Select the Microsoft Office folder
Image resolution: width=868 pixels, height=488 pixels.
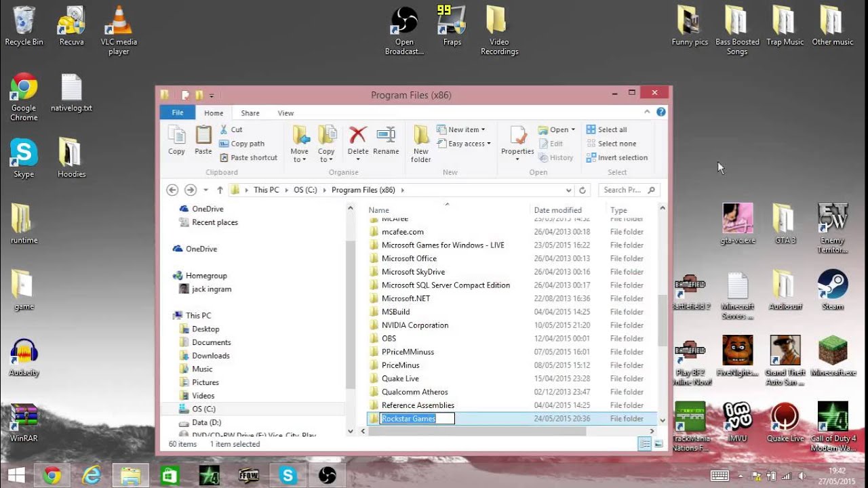511,258
